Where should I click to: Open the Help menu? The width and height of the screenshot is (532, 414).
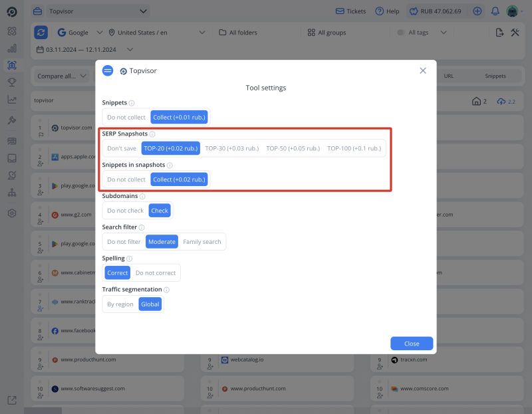tap(387, 11)
